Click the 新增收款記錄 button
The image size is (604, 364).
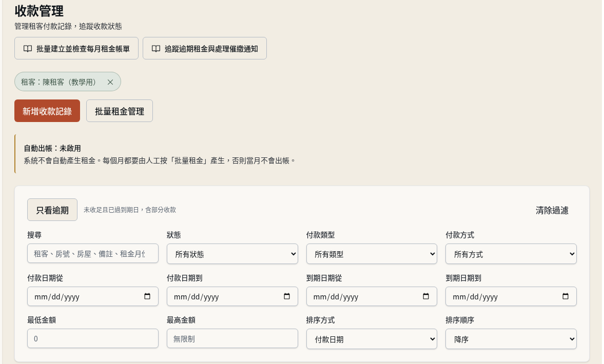(x=47, y=111)
